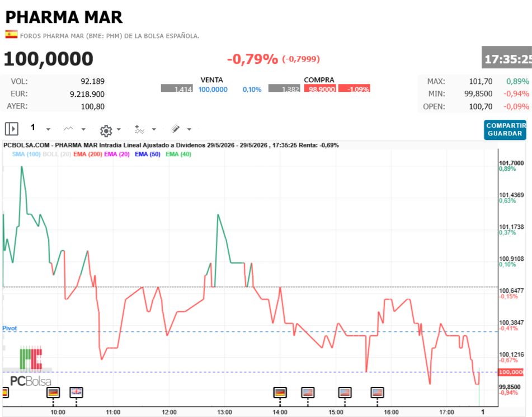532x417 pixels.
Task: Click the -0,79% daily change value
Action: (x=252, y=59)
